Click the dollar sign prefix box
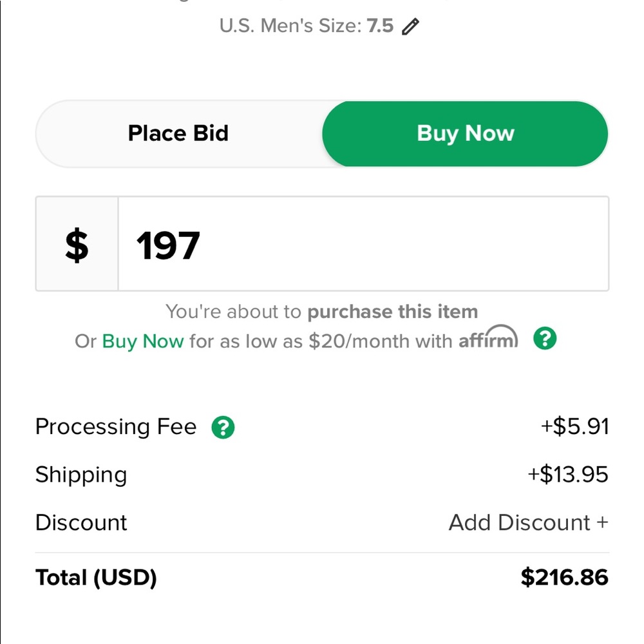This screenshot has width=644, height=644. tap(77, 244)
